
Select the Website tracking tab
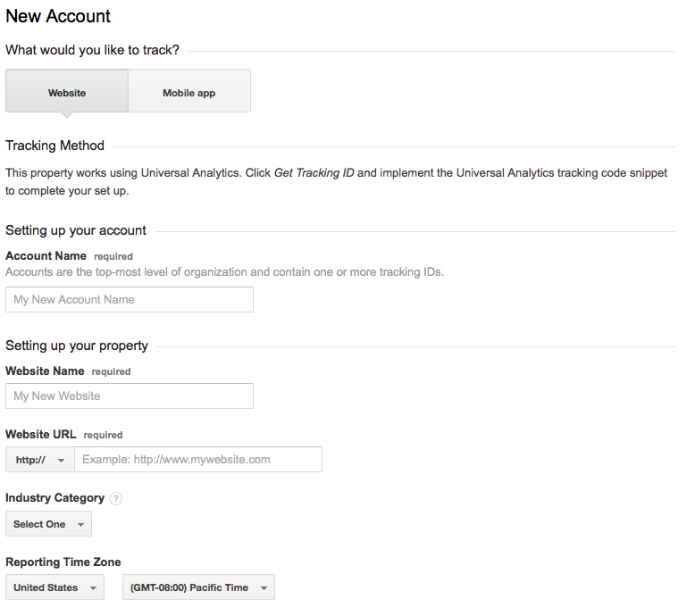[x=67, y=92]
